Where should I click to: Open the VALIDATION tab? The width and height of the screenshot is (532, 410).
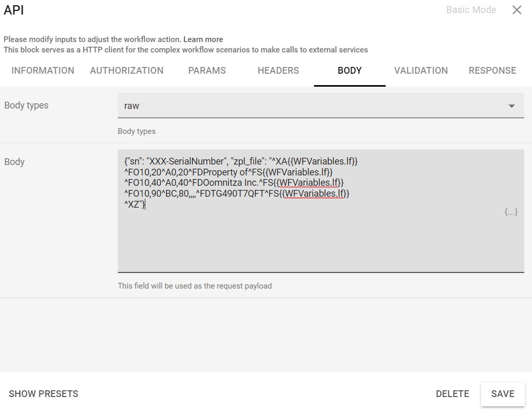coord(421,71)
